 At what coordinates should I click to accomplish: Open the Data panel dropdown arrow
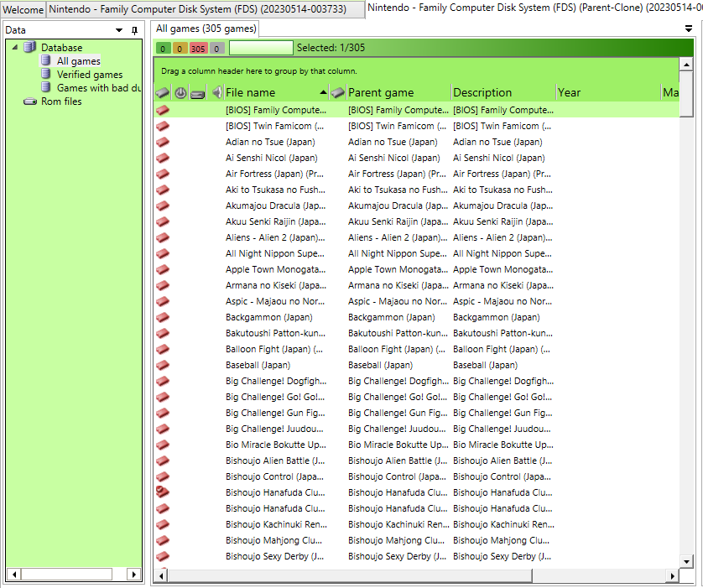click(119, 30)
